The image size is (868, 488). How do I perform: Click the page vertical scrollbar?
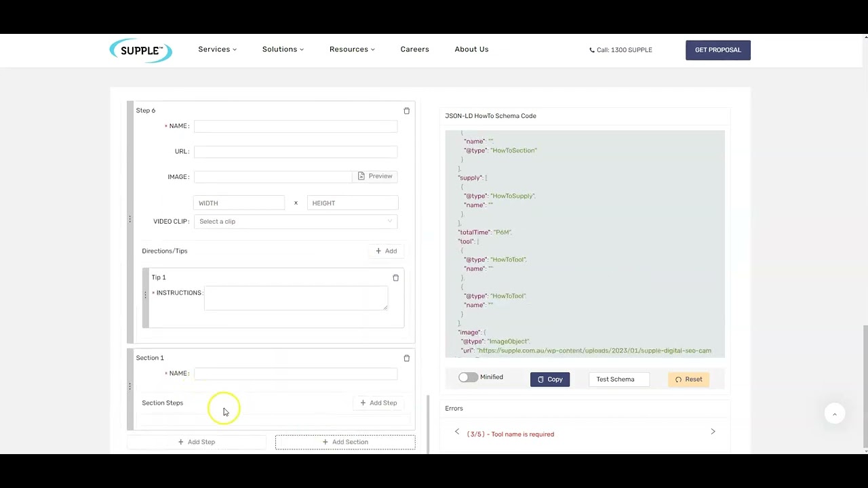865,386
